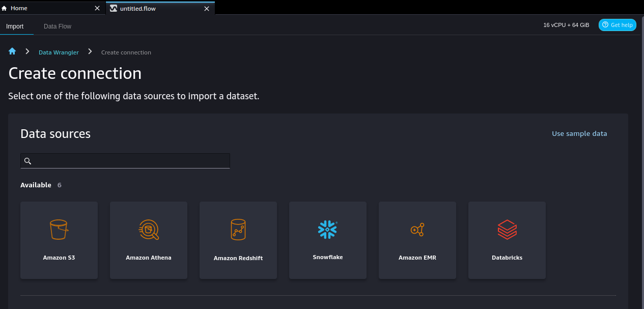Click the Amazon Athena icon
Viewport: 644px width, 309px height.
[x=149, y=230]
